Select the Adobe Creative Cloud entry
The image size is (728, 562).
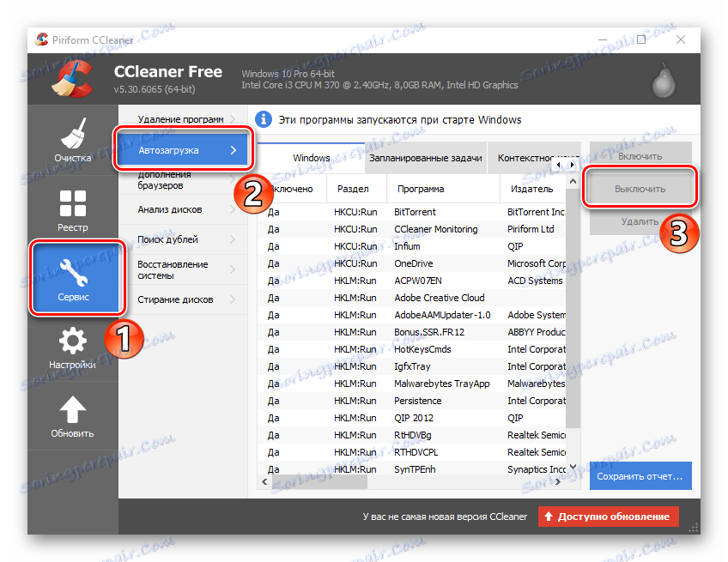click(x=412, y=298)
